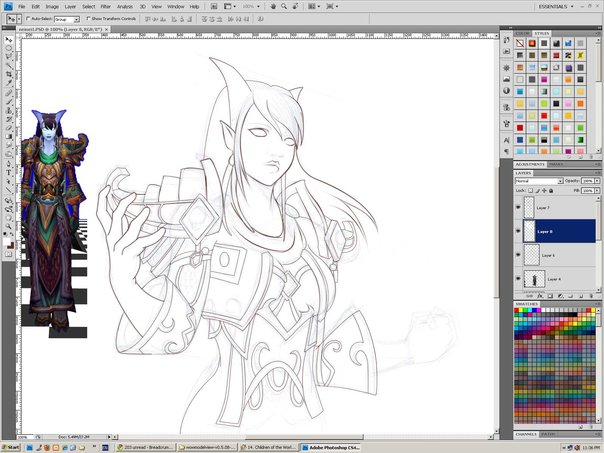Enable the Auto-Select checkbox
The image size is (604, 453).
(x=28, y=18)
